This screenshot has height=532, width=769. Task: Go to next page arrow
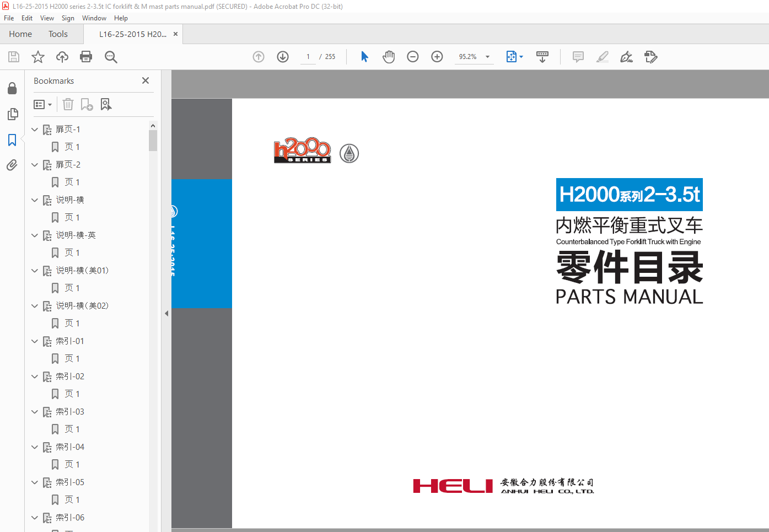click(x=283, y=57)
